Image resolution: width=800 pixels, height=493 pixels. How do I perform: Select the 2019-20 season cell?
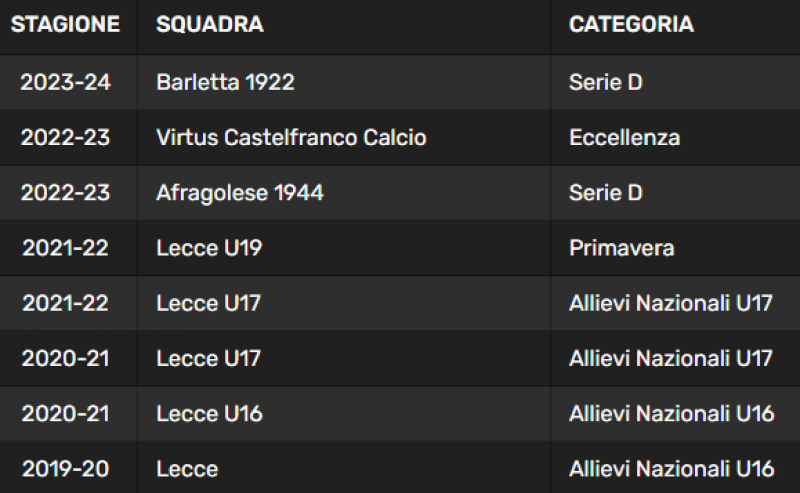pyautogui.click(x=65, y=469)
